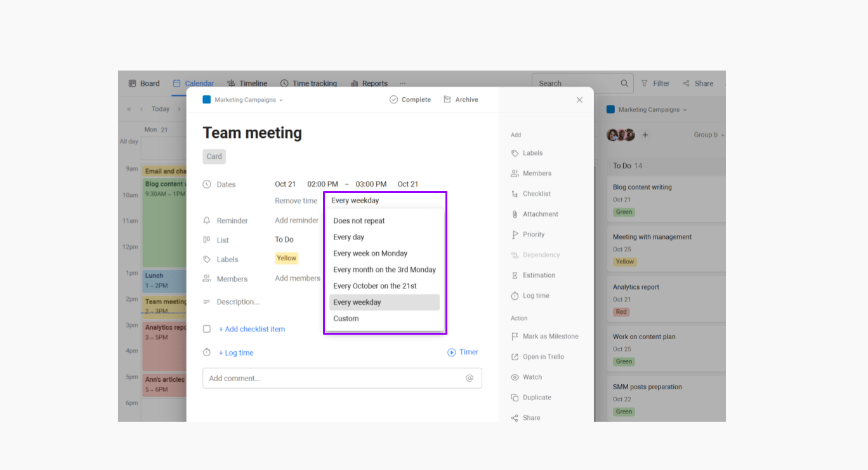This screenshot has width=868, height=470.
Task: Open the Group by dropdown
Action: (708, 135)
